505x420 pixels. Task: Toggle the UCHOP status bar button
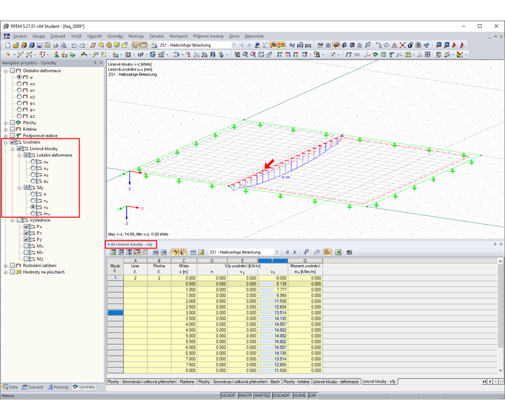229,395
